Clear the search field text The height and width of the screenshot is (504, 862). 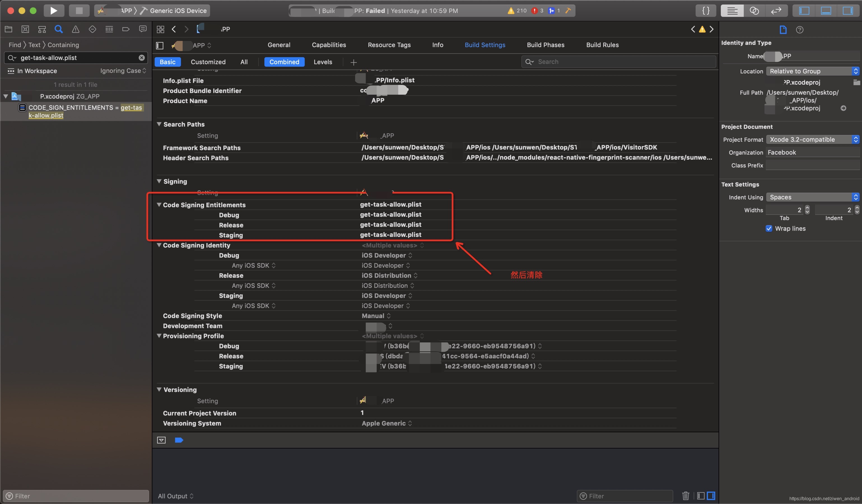[142, 57]
